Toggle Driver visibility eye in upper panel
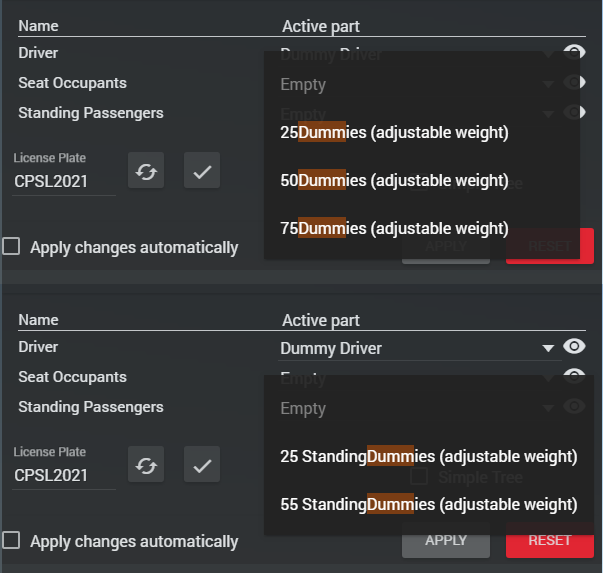 574,53
